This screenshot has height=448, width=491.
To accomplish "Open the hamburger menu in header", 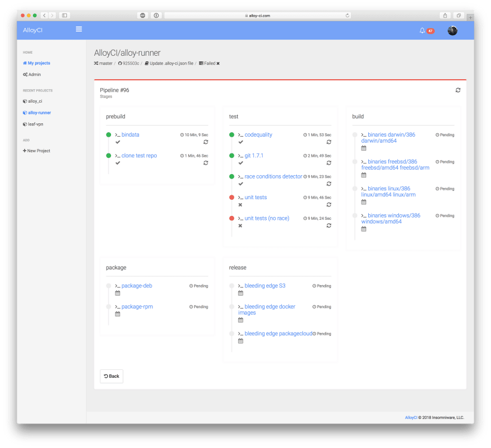I will click(79, 29).
